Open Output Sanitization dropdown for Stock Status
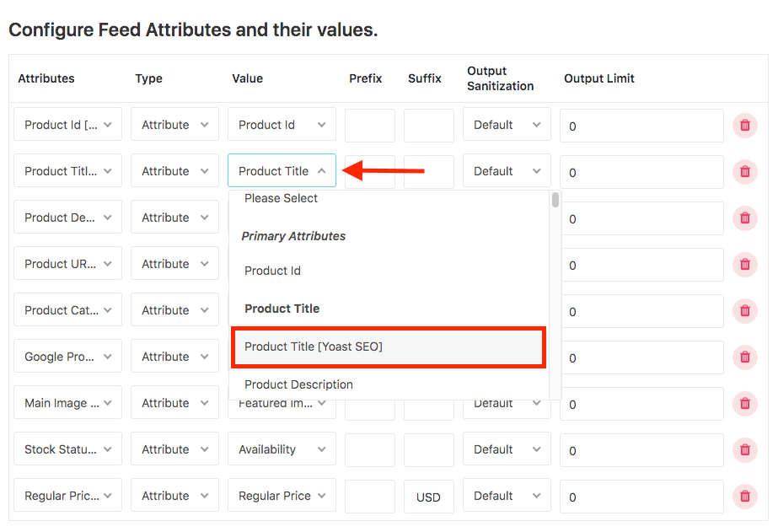Screen dimensions: 778x532 (x=507, y=449)
